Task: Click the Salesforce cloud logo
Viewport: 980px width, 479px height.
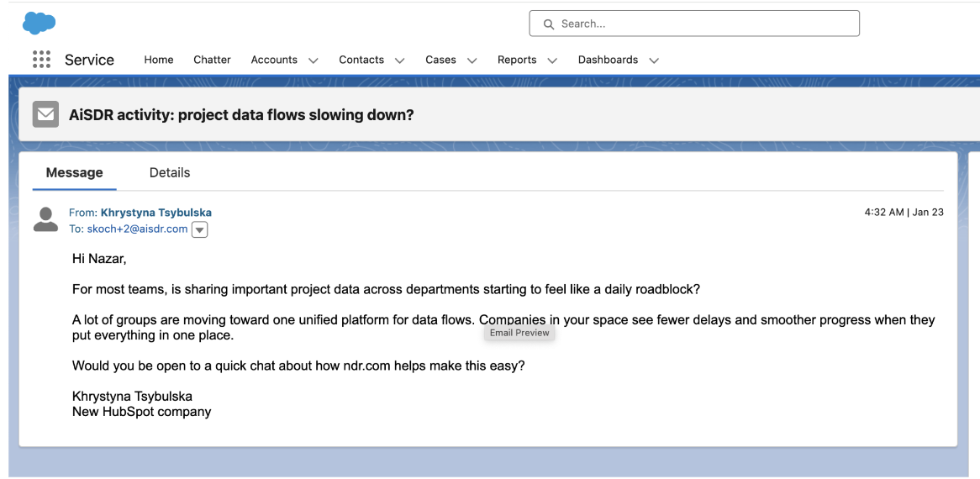Action: pos(40,23)
